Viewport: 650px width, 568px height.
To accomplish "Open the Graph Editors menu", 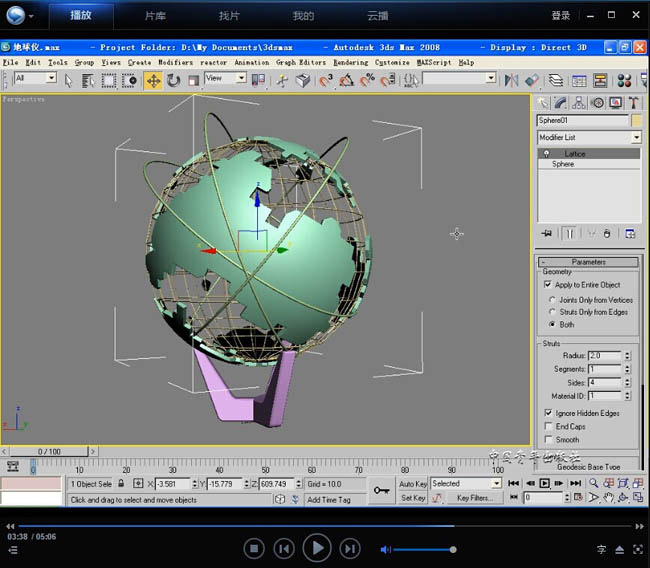I will click(x=301, y=62).
